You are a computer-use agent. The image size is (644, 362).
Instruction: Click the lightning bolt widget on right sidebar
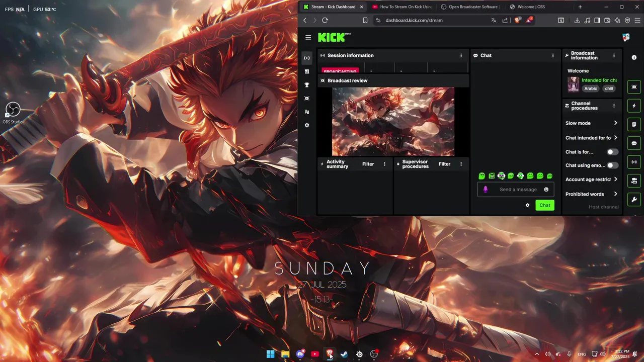[634, 106]
